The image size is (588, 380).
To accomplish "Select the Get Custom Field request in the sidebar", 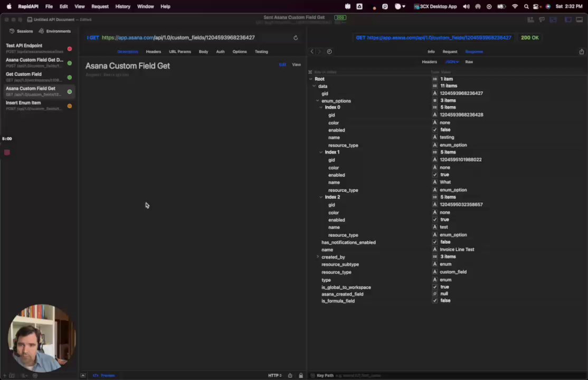I will point(38,77).
